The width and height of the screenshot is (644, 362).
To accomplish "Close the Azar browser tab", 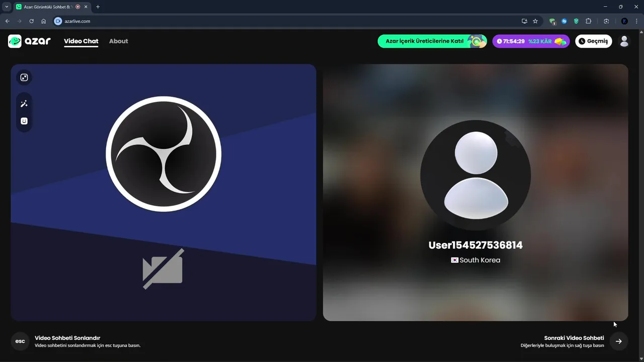I will point(87,7).
